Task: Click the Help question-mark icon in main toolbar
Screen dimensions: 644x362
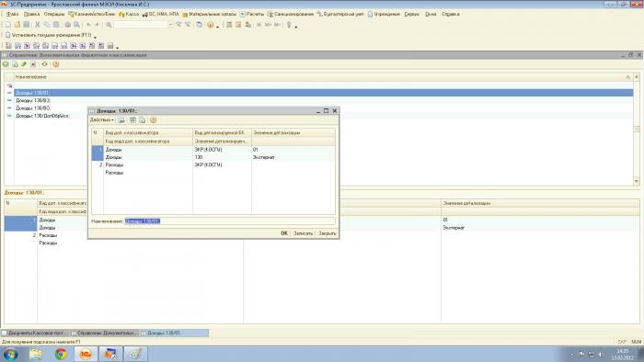Action: pos(211,25)
